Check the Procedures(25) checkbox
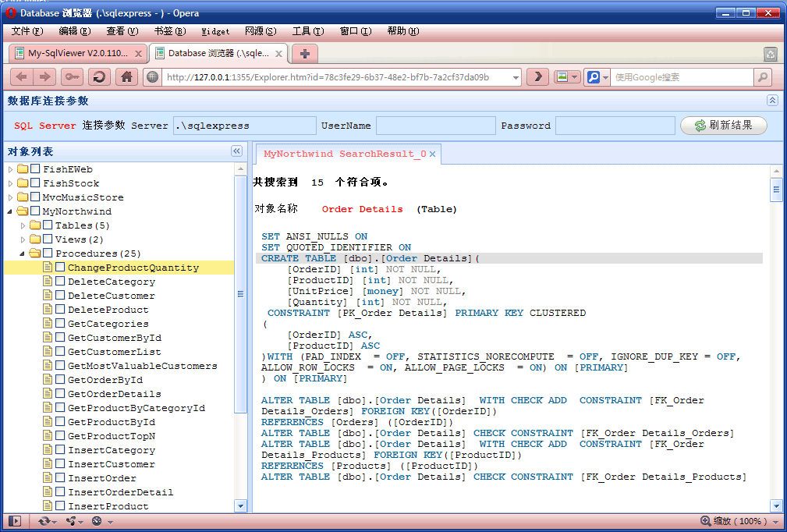 click(48, 254)
